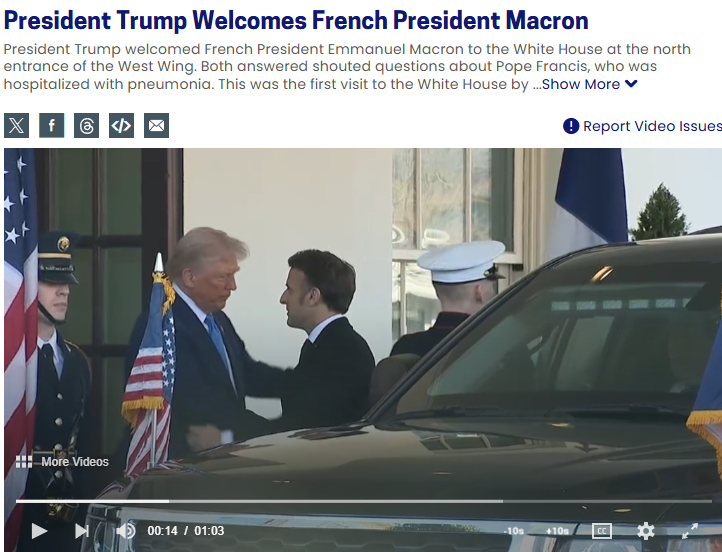Image resolution: width=722 pixels, height=552 pixels.
Task: Open the embed code option
Action: 122,125
